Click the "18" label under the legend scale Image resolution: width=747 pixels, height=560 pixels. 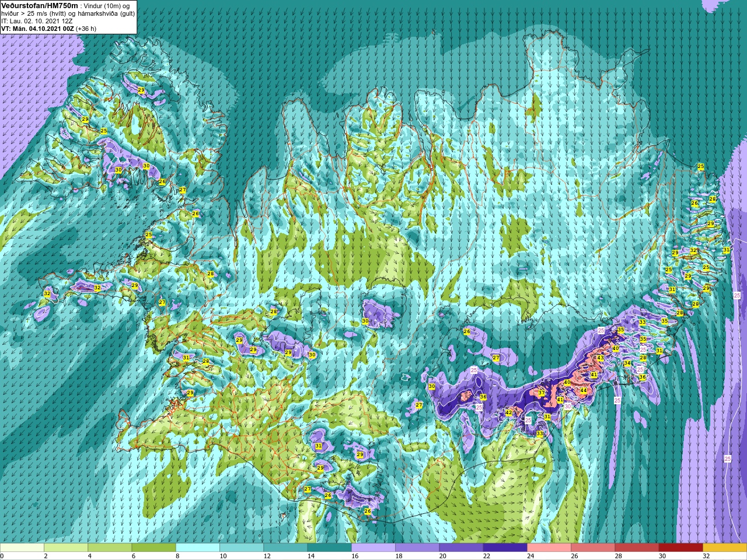[399, 556]
